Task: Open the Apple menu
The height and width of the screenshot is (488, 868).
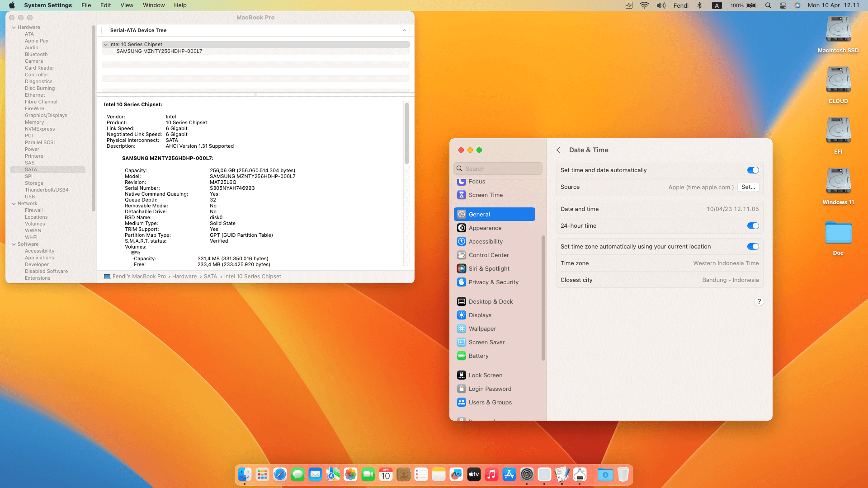Action: point(12,5)
